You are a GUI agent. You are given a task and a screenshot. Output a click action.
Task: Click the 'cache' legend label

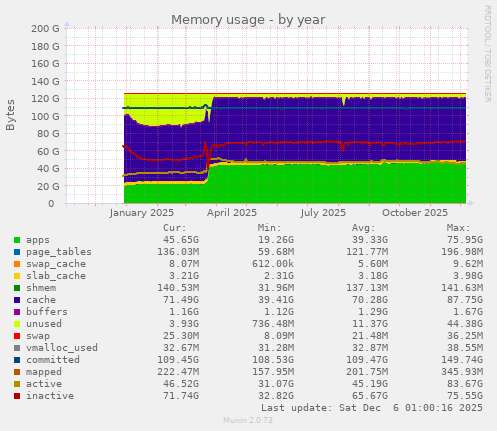coord(41,300)
